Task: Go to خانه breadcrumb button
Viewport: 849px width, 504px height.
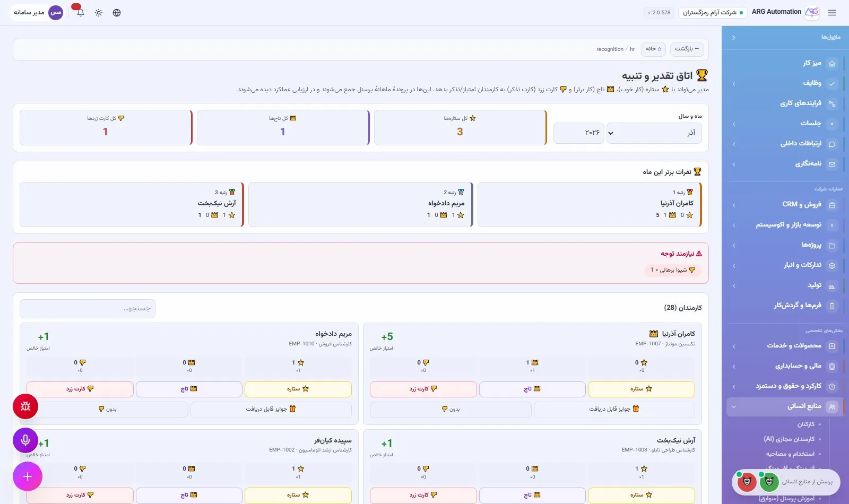Action: pos(654,49)
